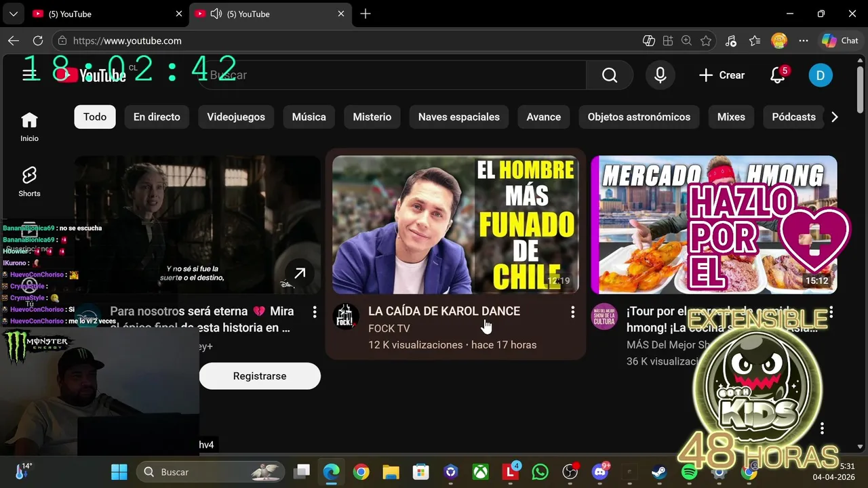Open the Windows Start menu
This screenshot has width=868, height=488.
pyautogui.click(x=119, y=472)
